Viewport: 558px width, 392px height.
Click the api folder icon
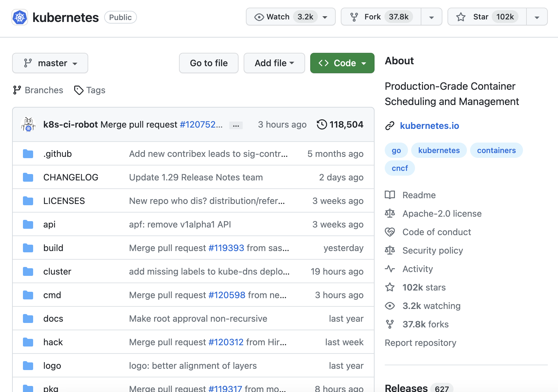pos(28,224)
